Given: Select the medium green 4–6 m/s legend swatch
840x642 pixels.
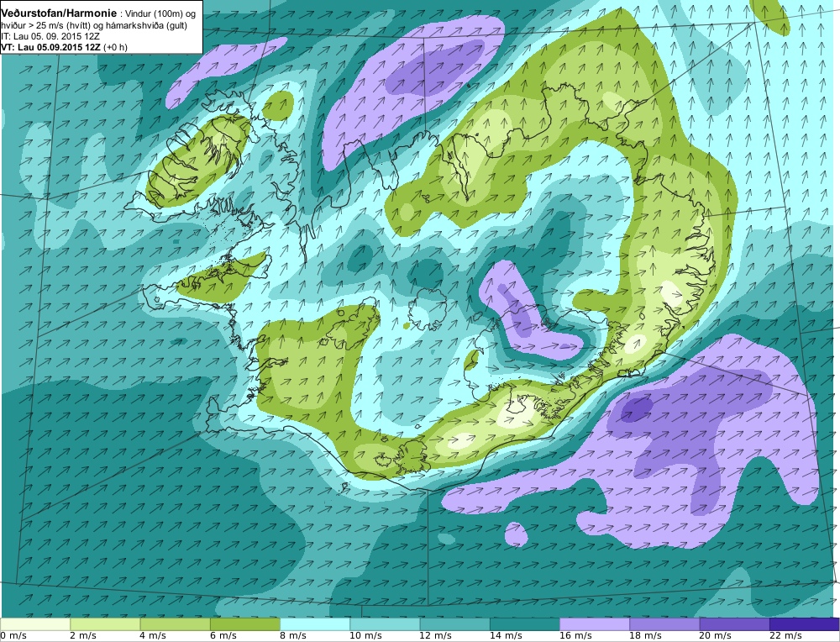Looking at the screenshot, I should [x=176, y=624].
